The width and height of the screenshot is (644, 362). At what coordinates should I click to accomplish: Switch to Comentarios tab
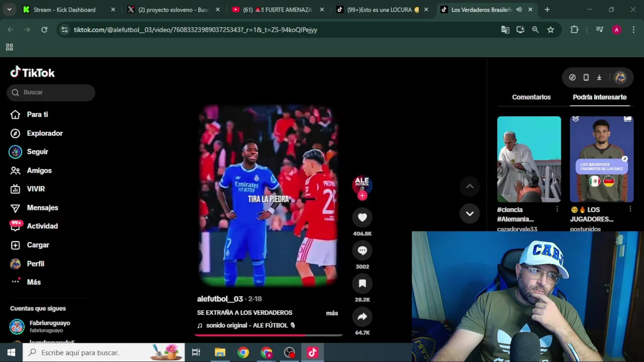point(531,97)
